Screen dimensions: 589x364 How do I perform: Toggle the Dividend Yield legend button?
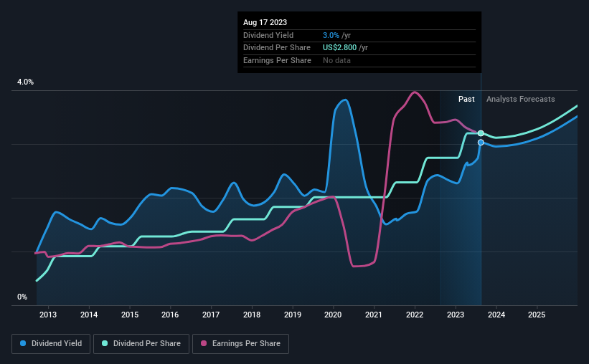pyautogui.click(x=51, y=344)
